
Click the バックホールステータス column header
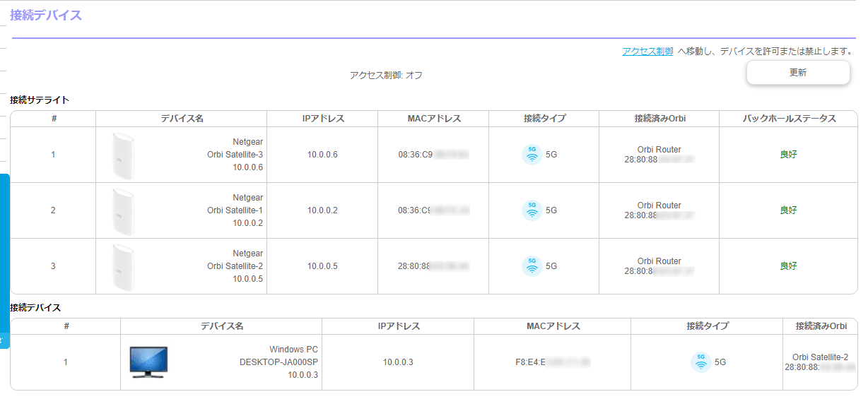788,119
